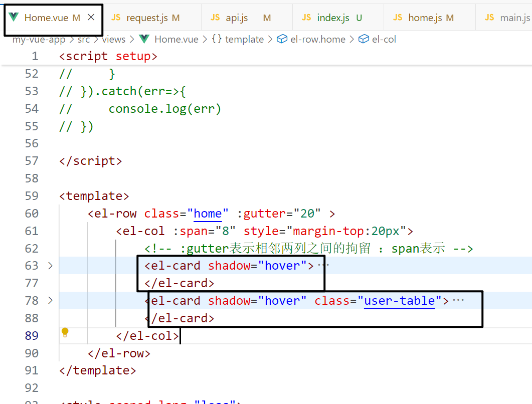Click the JS icon on the index.js tab
Screen dimensions: 532x404
306,18
